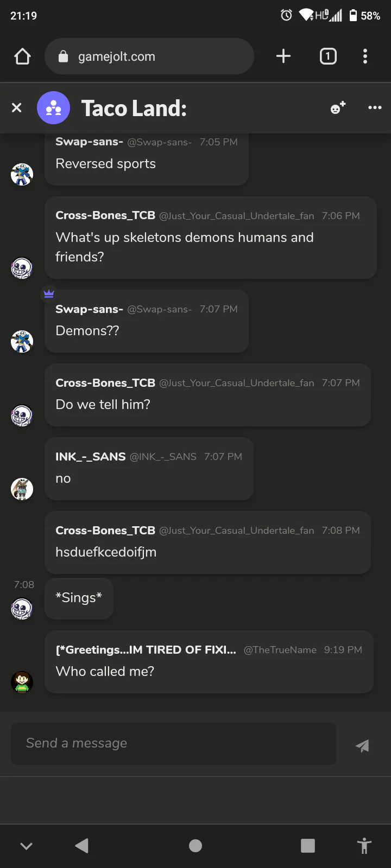
Task: Add a member to the chat
Action: click(338, 108)
